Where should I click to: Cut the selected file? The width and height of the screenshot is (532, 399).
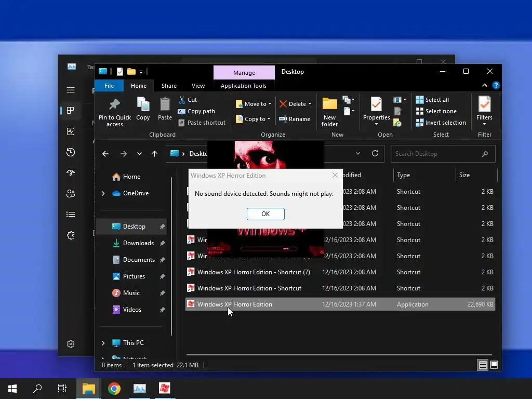(188, 100)
